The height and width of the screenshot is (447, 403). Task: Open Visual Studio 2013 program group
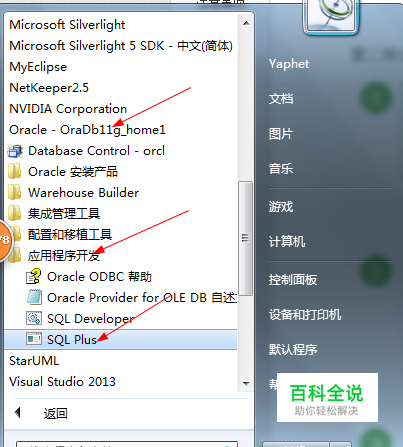pos(62,382)
